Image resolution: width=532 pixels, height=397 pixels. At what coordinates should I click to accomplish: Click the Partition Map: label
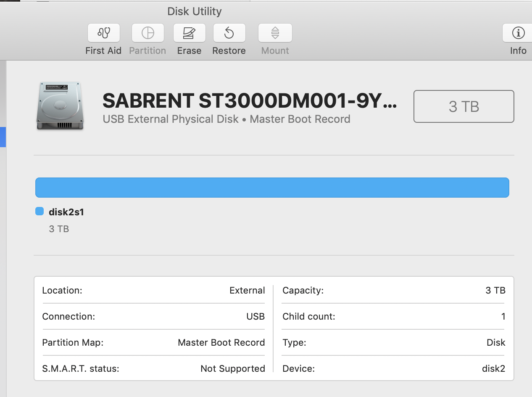click(x=73, y=342)
